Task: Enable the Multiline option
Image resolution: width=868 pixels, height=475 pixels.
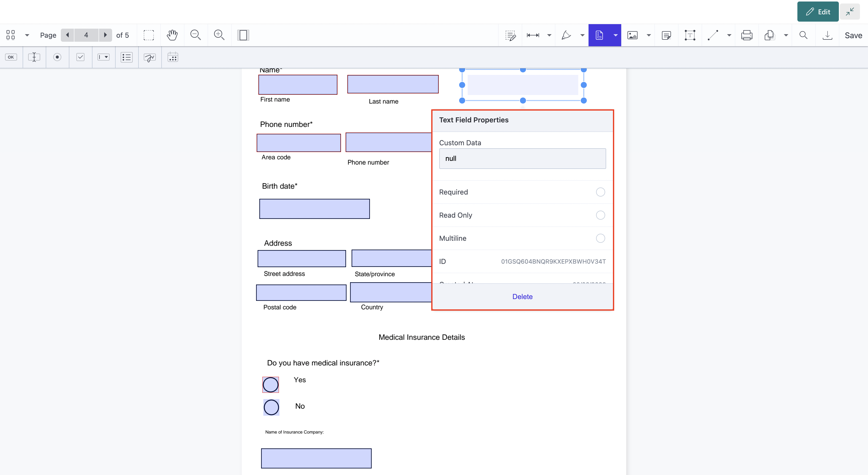Action: pyautogui.click(x=600, y=238)
